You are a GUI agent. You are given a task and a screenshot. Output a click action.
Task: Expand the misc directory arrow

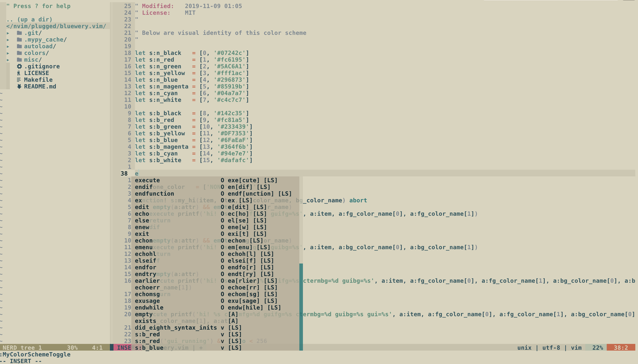pyautogui.click(x=8, y=60)
